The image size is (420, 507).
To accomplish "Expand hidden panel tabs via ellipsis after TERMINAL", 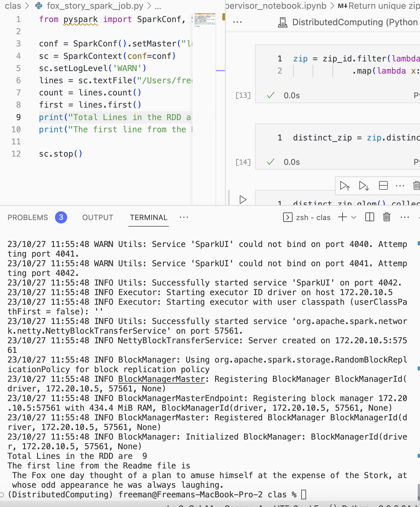I will click(x=184, y=217).
